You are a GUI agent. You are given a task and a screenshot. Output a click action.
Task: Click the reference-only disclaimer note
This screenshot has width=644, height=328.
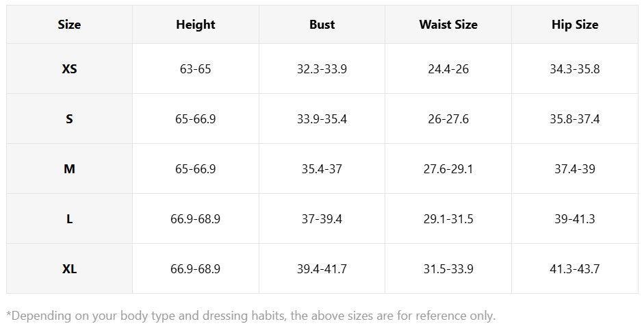[250, 316]
